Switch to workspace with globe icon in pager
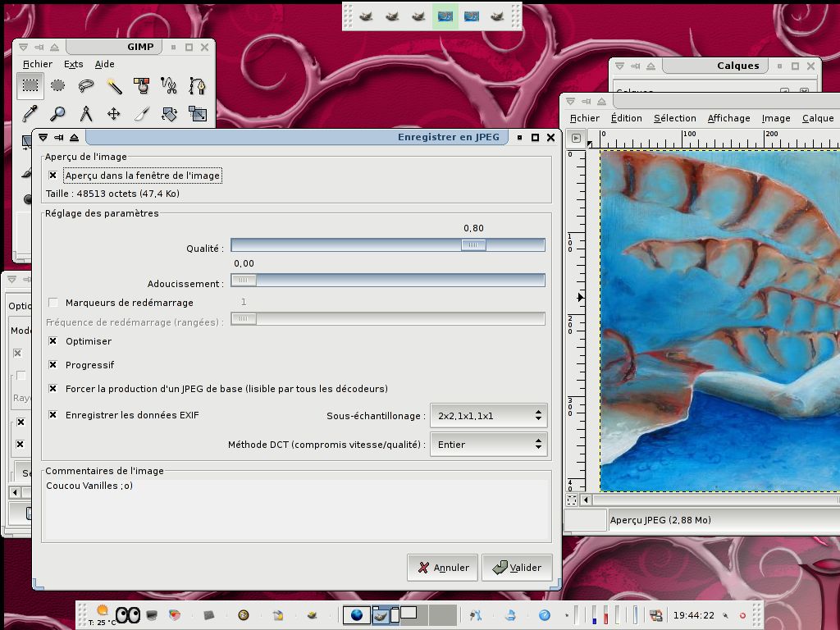Screen dimensions: 840x630 [356, 615]
